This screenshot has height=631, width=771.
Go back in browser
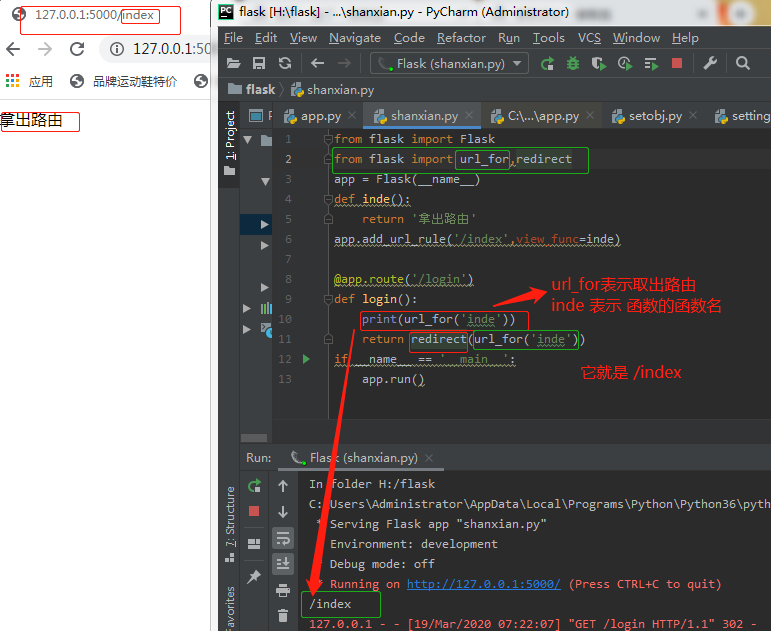(x=13, y=49)
